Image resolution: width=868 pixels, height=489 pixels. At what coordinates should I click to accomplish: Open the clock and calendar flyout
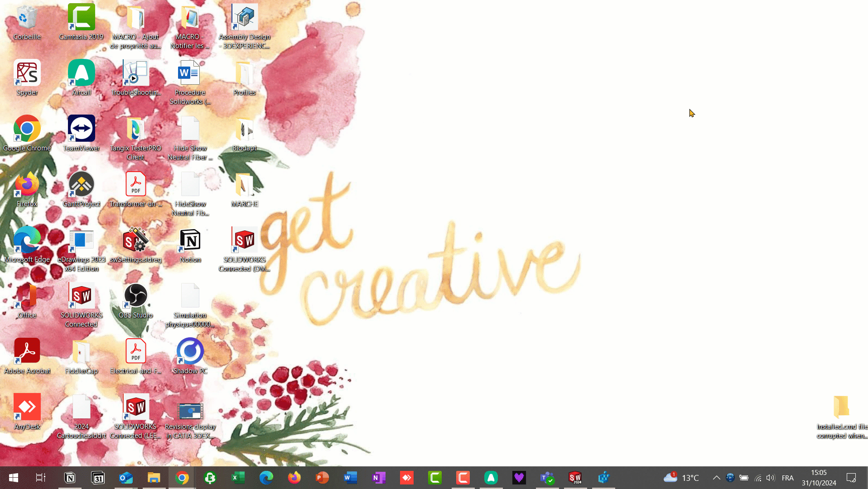pos(819,478)
